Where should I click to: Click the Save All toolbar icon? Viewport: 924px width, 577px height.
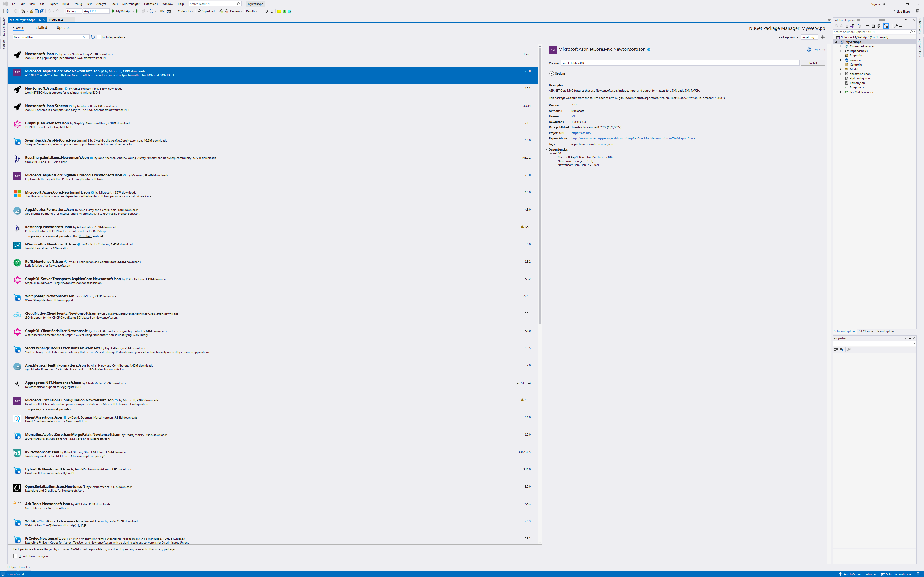click(42, 11)
